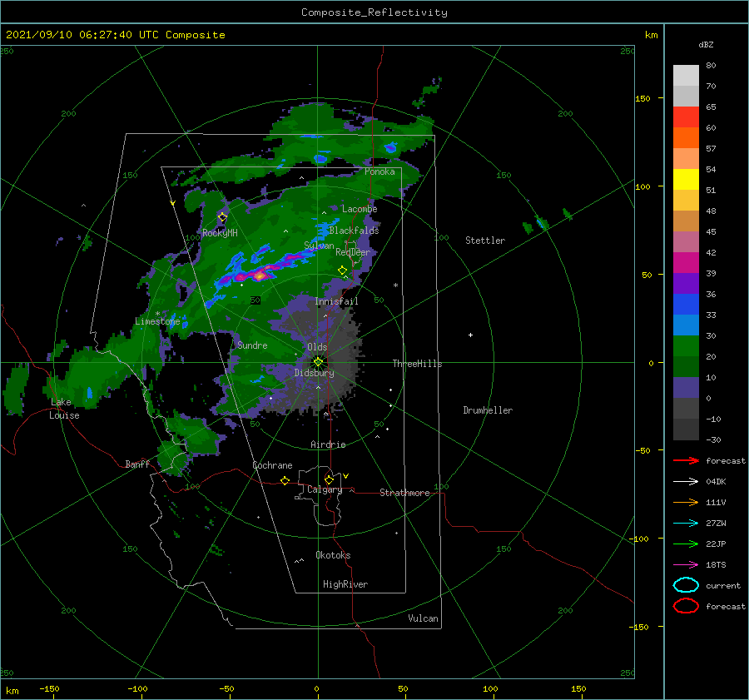Click the red forecast ellipse legend icon

pos(686,606)
